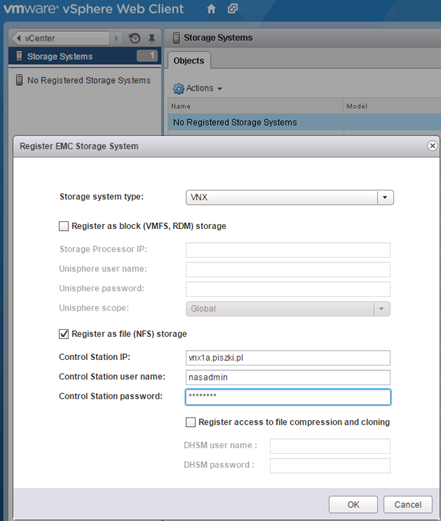Open the new window icon beside home
This screenshot has height=521, width=441.
click(233, 8)
